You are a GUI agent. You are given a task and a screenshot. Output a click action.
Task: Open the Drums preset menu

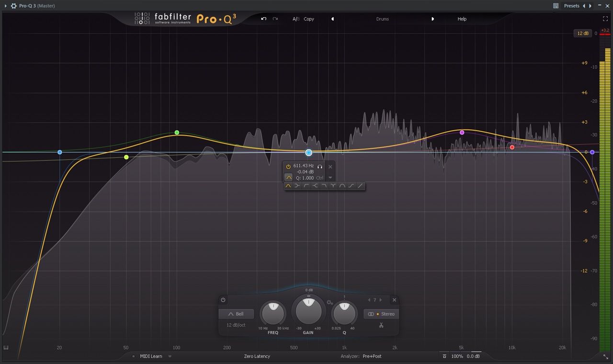(382, 19)
